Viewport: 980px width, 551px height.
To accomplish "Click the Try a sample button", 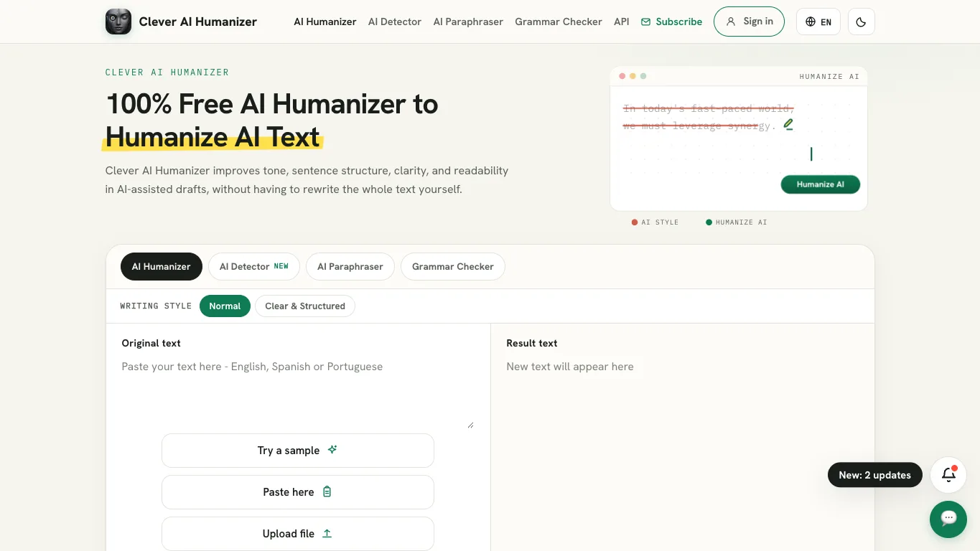I will click(298, 451).
